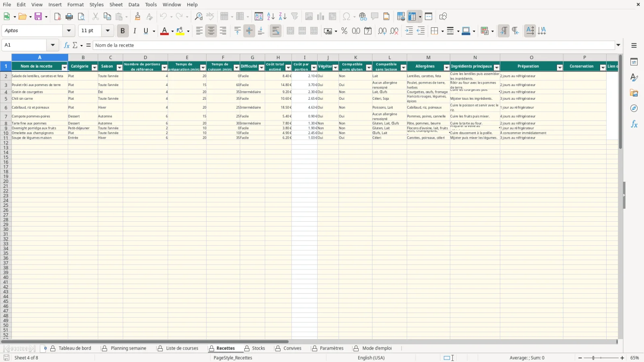Expand the formula bar arrow
The width and height of the screenshot is (644, 362).
pyautogui.click(x=619, y=45)
